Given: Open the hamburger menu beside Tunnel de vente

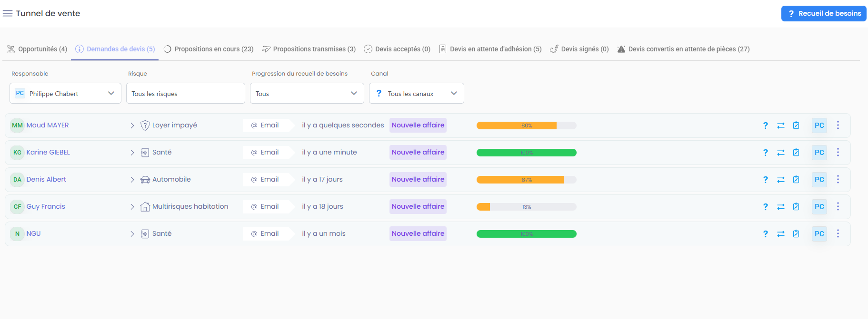Looking at the screenshot, I should coord(8,13).
